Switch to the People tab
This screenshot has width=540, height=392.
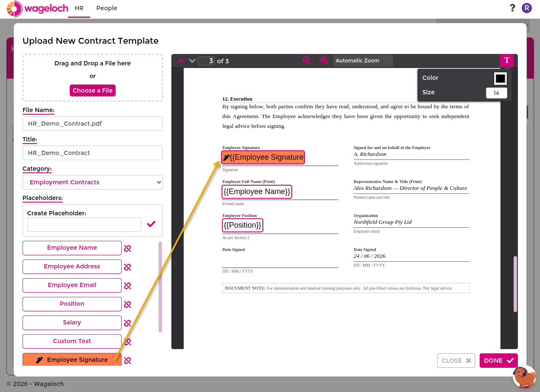[107, 8]
